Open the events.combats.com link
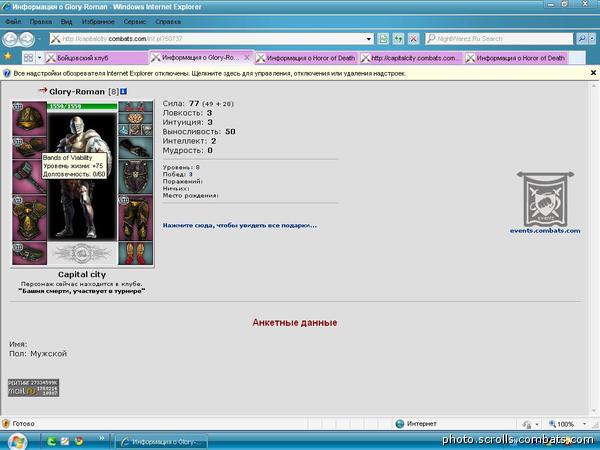This screenshot has height=450, width=600. [545, 230]
